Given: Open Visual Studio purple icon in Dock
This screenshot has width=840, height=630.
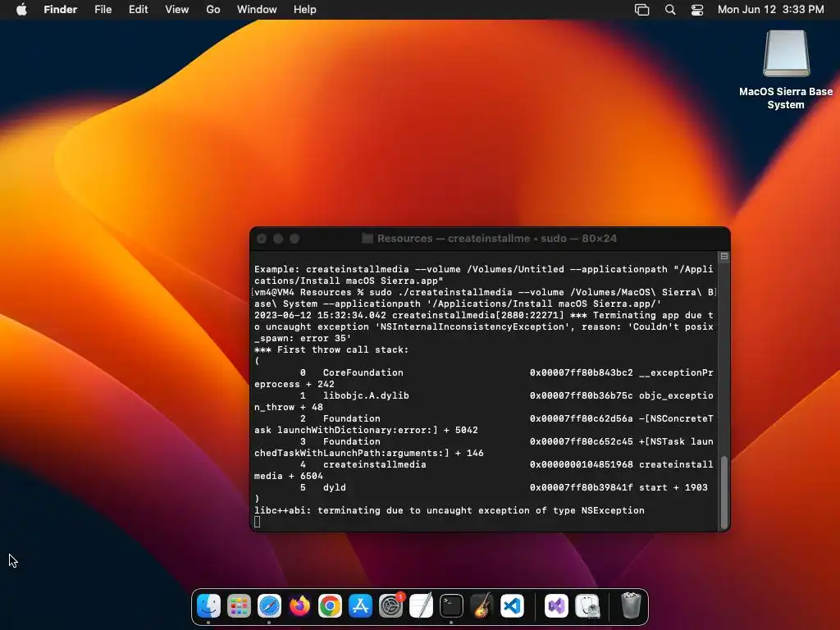Looking at the screenshot, I should [557, 606].
